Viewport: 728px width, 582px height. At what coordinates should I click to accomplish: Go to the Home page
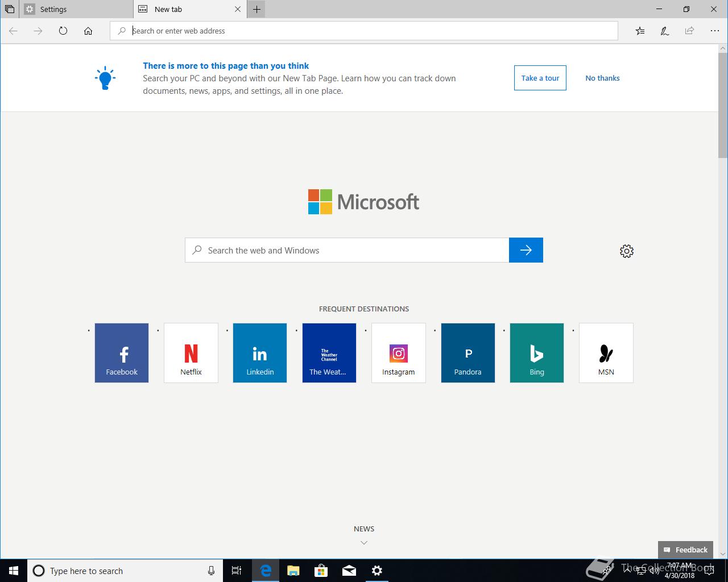click(x=88, y=31)
